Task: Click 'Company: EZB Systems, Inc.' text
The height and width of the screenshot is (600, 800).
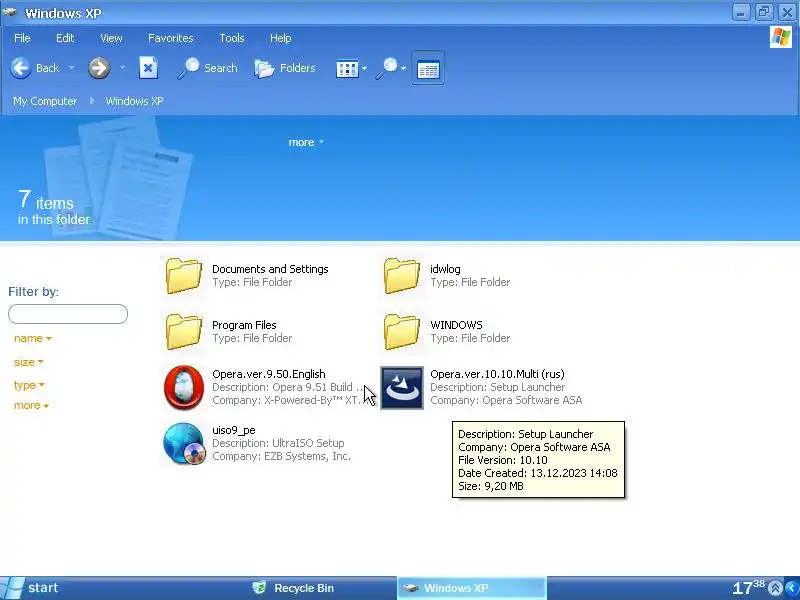Action: [x=281, y=456]
